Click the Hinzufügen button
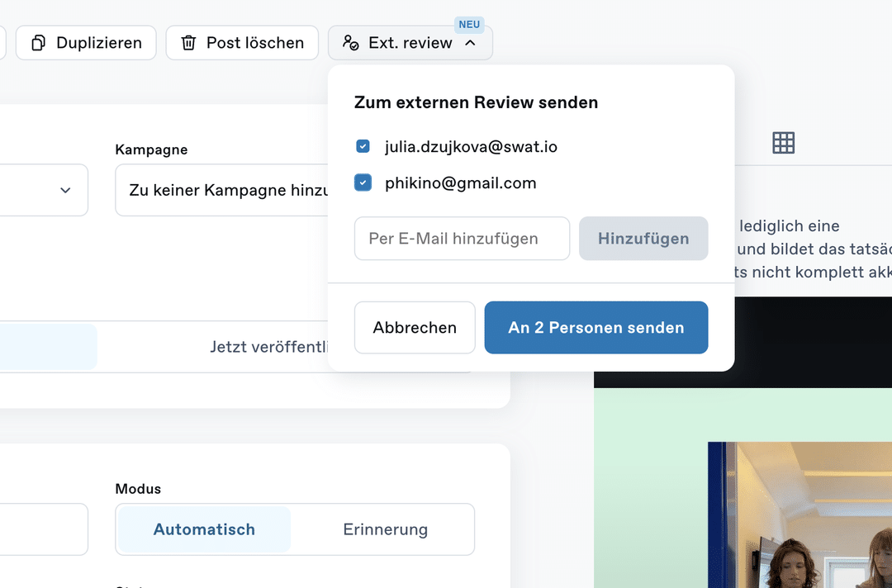 [x=643, y=239]
